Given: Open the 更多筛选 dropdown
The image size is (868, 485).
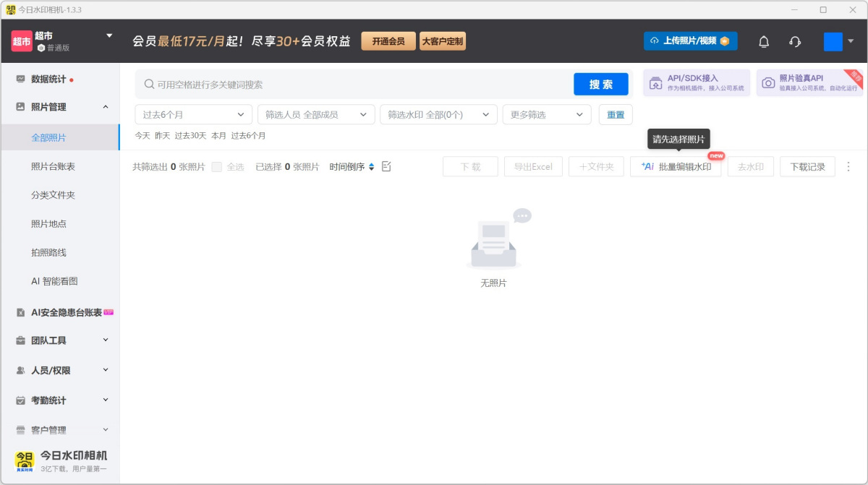Looking at the screenshot, I should (546, 115).
